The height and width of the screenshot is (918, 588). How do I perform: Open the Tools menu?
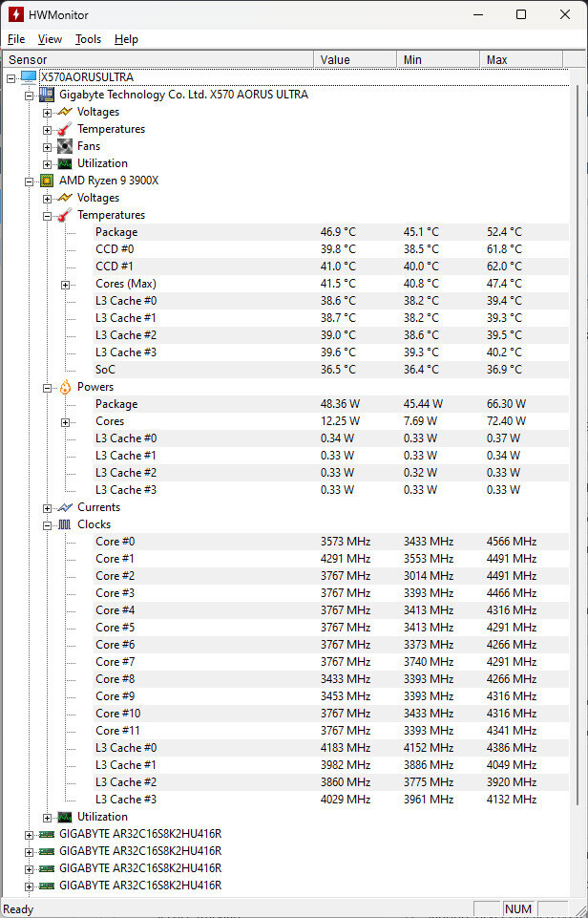(88, 39)
